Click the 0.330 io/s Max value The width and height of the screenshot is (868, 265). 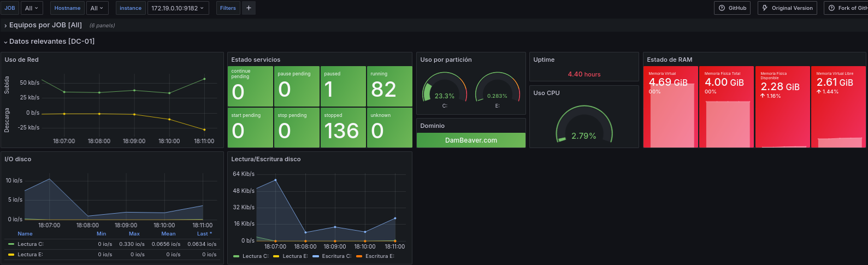tap(132, 244)
